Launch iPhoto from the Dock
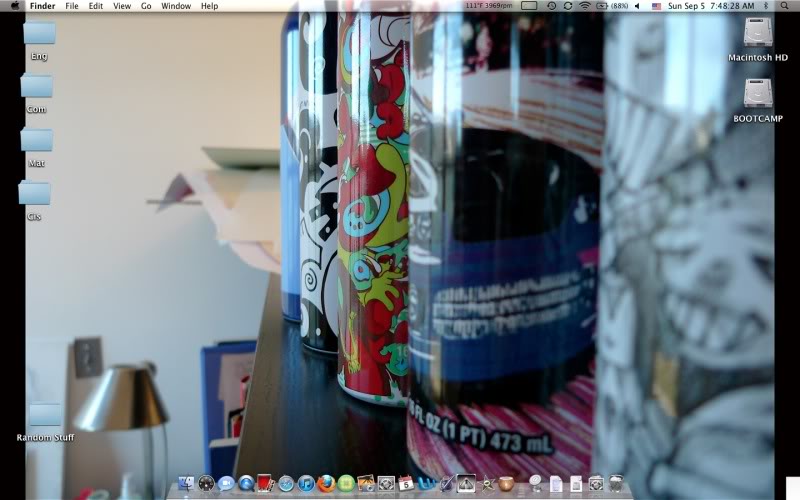This screenshot has width=800, height=500. coord(366,483)
